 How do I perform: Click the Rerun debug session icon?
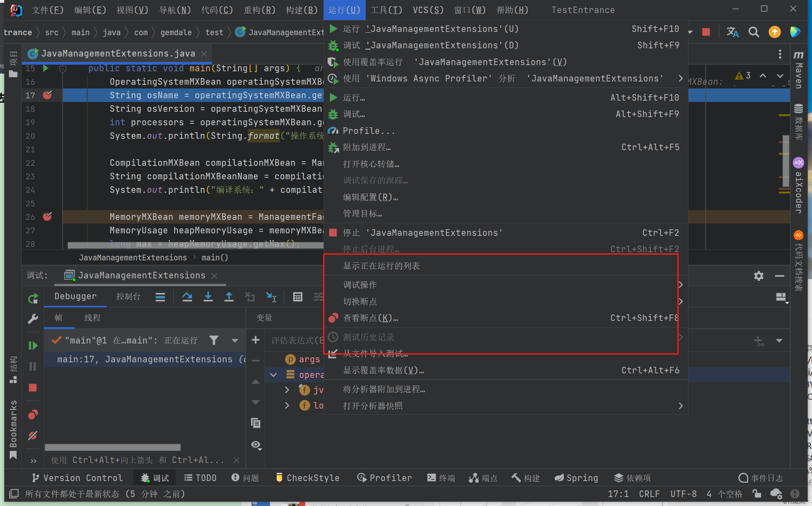click(x=33, y=298)
